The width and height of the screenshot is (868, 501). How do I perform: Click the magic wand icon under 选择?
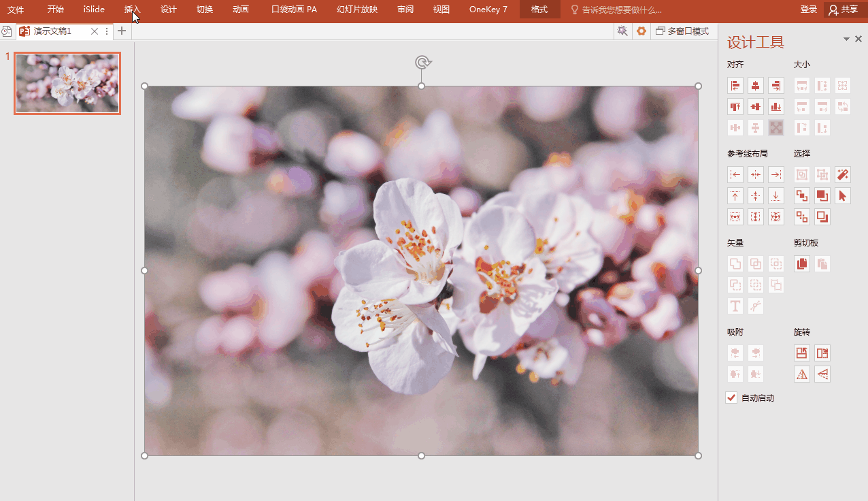coord(843,175)
